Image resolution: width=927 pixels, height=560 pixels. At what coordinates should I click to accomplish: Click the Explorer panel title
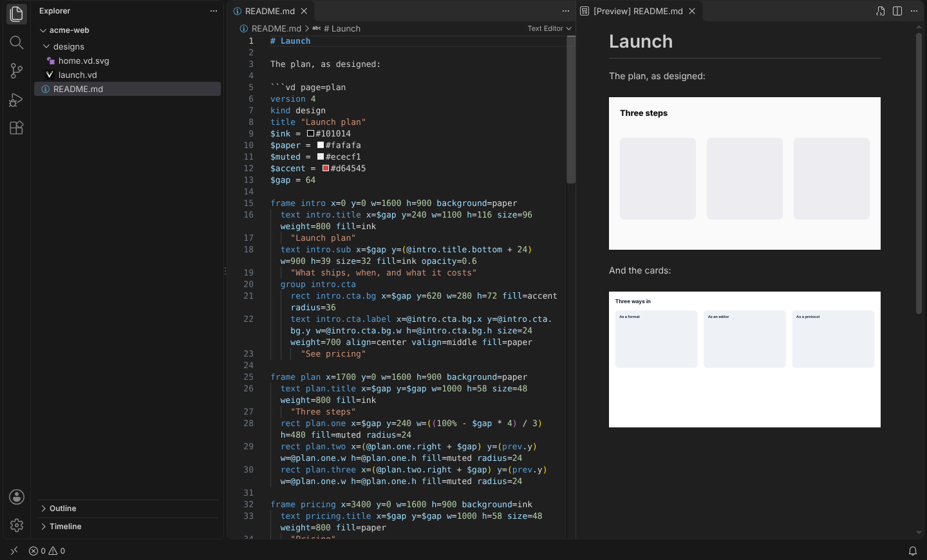click(55, 11)
